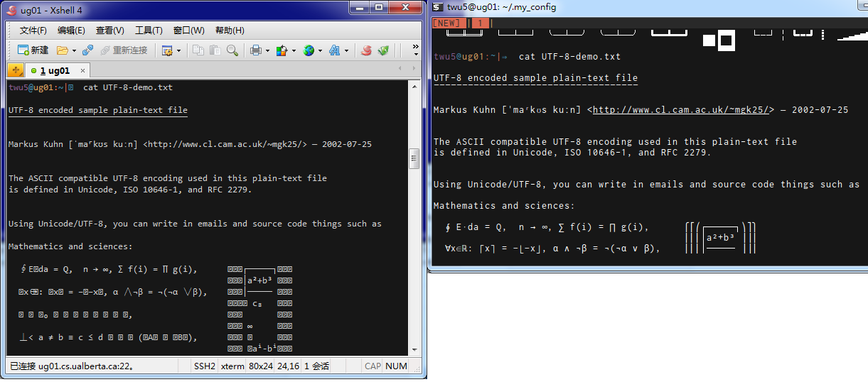Launch Xftp with the green toolbar icon

coord(384,50)
